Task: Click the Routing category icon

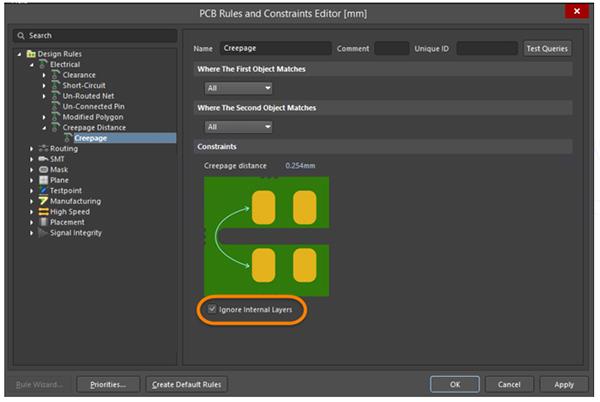Action: pos(43,149)
